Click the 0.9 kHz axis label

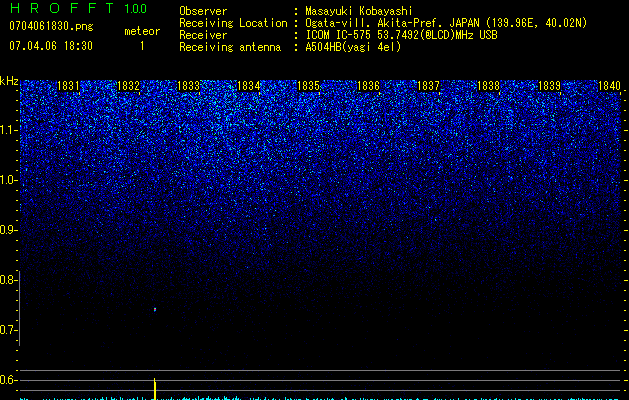click(8, 230)
